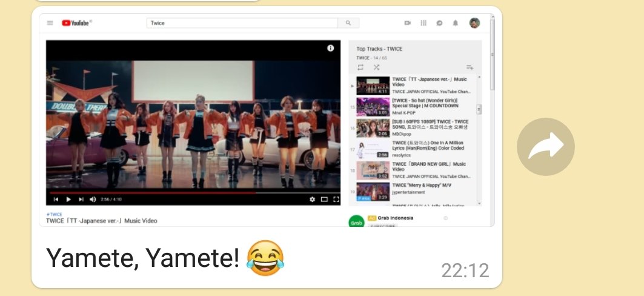Show video info card icon
Viewport: 644px width, 296px height.
[330, 48]
